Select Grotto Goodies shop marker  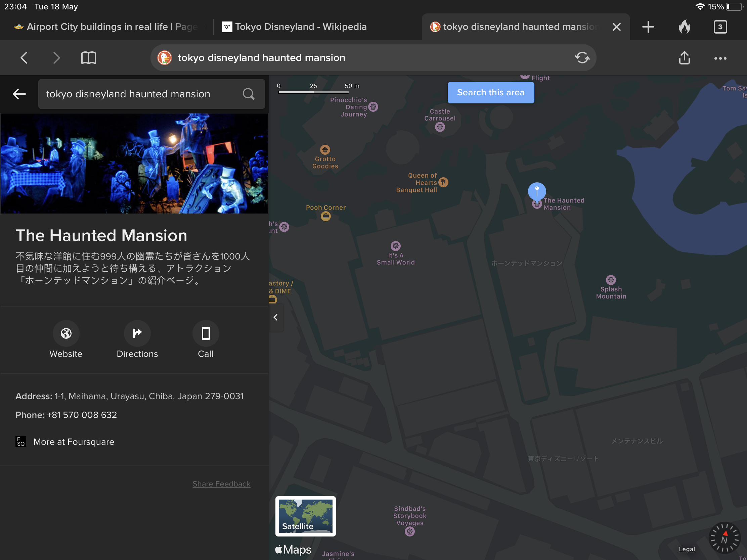325,149
